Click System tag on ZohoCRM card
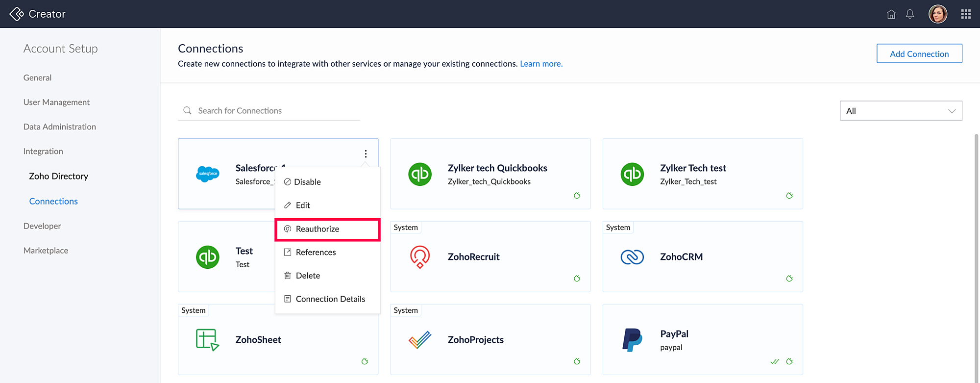The image size is (980, 383). pos(618,228)
